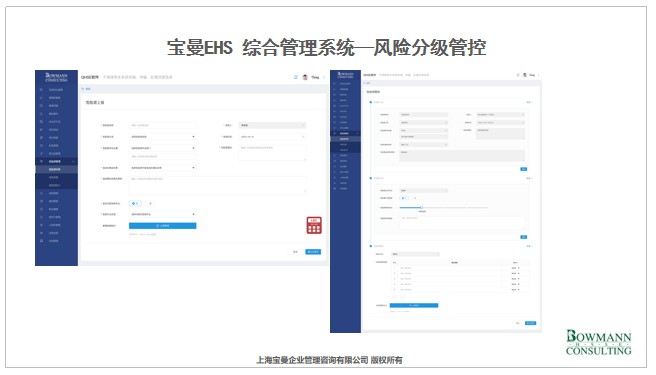
Task: Click the green Bowmann Consulting logo on the slide
Action: click(x=598, y=342)
